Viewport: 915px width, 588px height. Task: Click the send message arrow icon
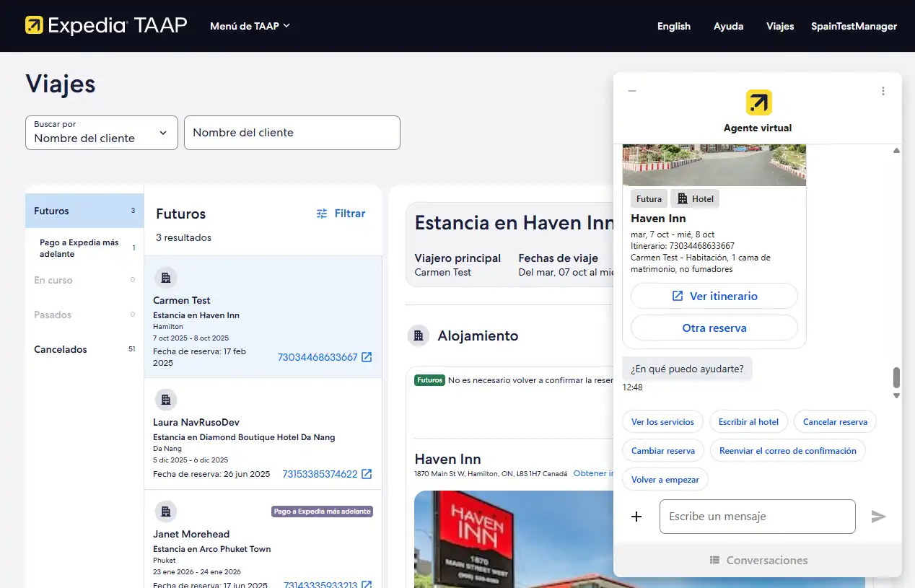[x=878, y=517]
